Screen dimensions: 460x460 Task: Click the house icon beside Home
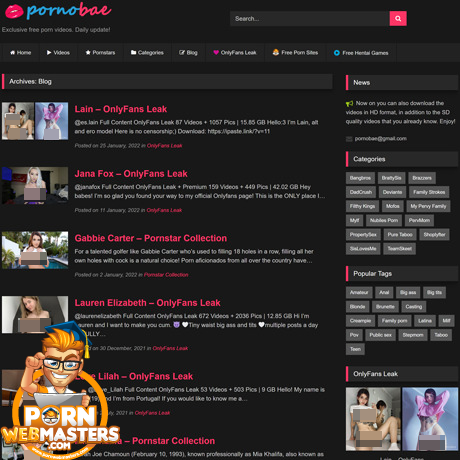click(13, 53)
